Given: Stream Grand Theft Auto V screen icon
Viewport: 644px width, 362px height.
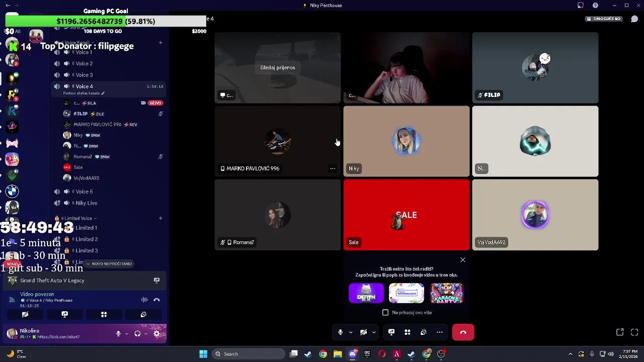Looking at the screenshot, I should tap(156, 281).
